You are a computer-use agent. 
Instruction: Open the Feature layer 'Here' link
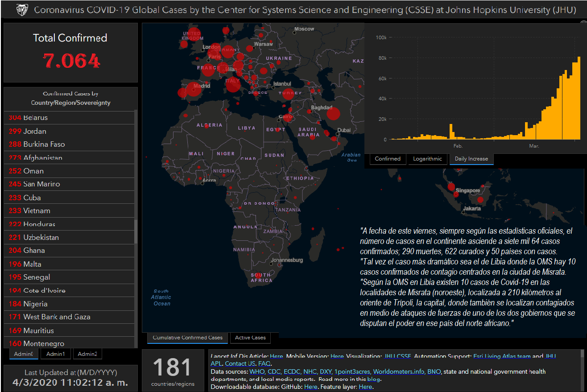(365, 387)
